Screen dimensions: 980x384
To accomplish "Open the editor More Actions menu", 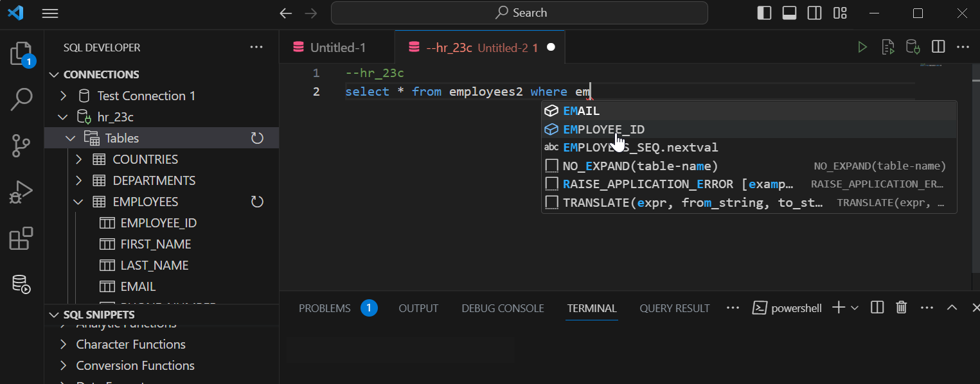I will click(963, 46).
